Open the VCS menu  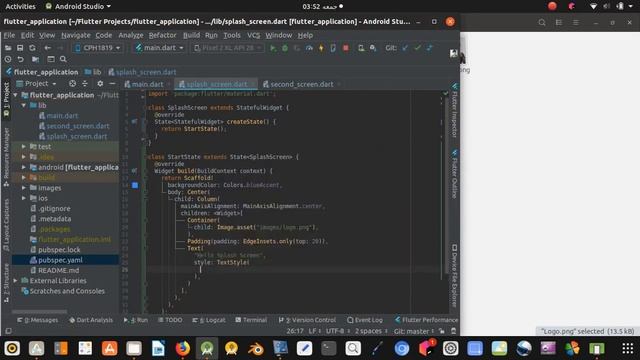click(x=253, y=35)
